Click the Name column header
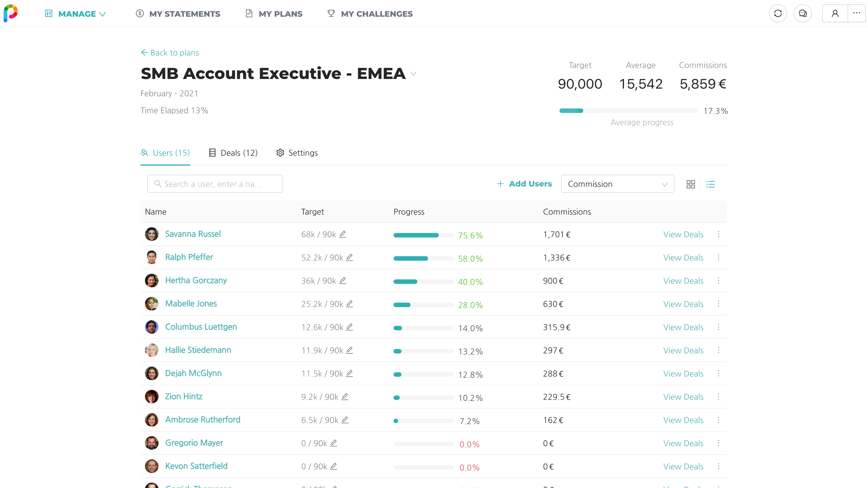Screen dimensions: 868x488 click(156, 212)
